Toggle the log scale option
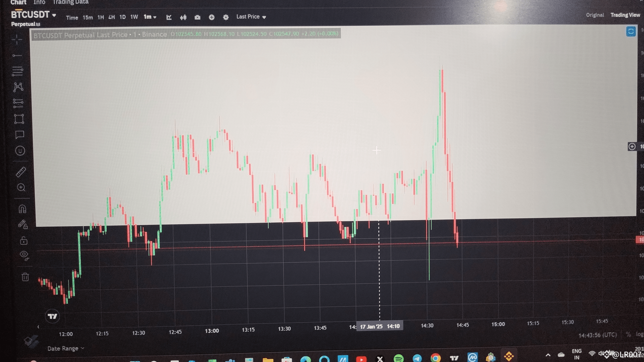The height and width of the screenshot is (362, 644). coord(640,334)
